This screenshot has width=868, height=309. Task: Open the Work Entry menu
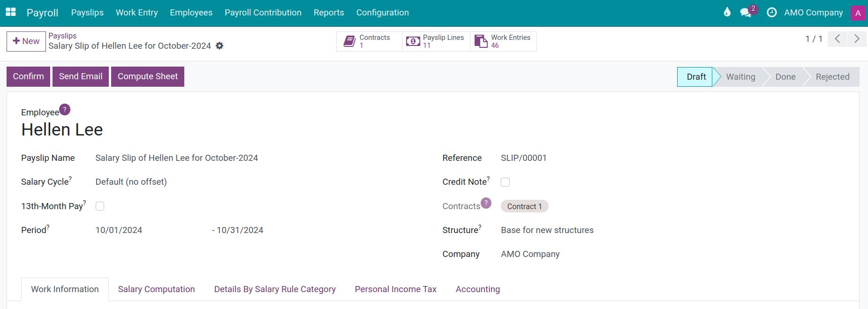pyautogui.click(x=137, y=13)
